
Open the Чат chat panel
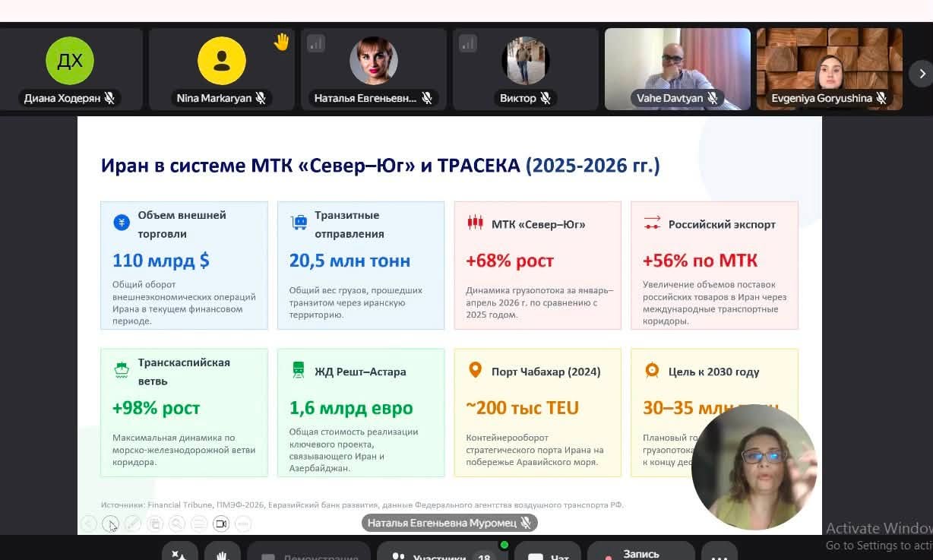click(x=548, y=553)
